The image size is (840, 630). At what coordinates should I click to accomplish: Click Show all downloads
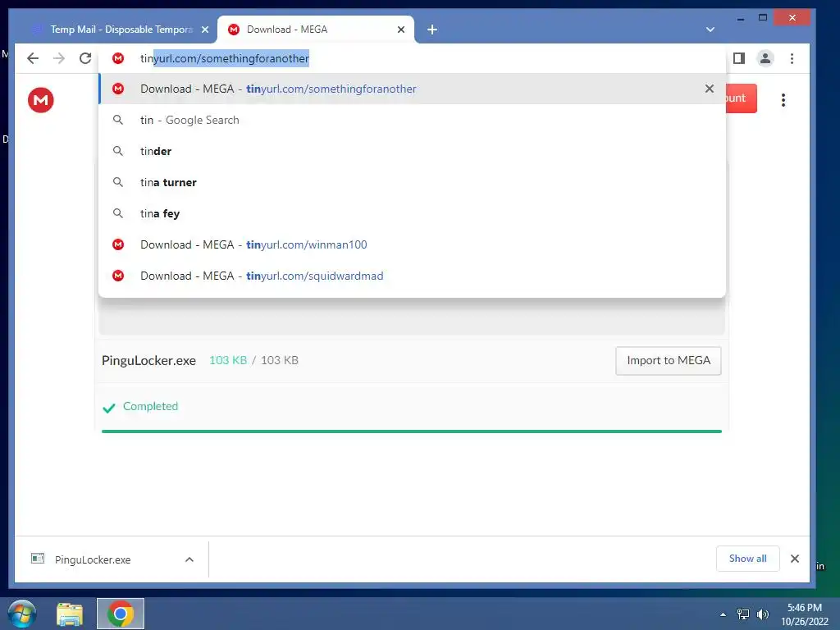tap(747, 559)
